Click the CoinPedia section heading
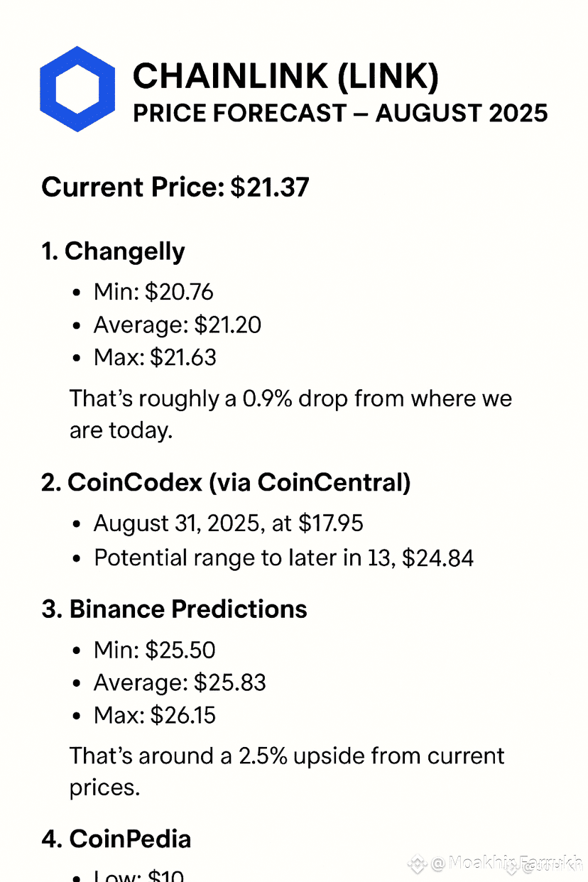The image size is (588, 882). [116, 839]
